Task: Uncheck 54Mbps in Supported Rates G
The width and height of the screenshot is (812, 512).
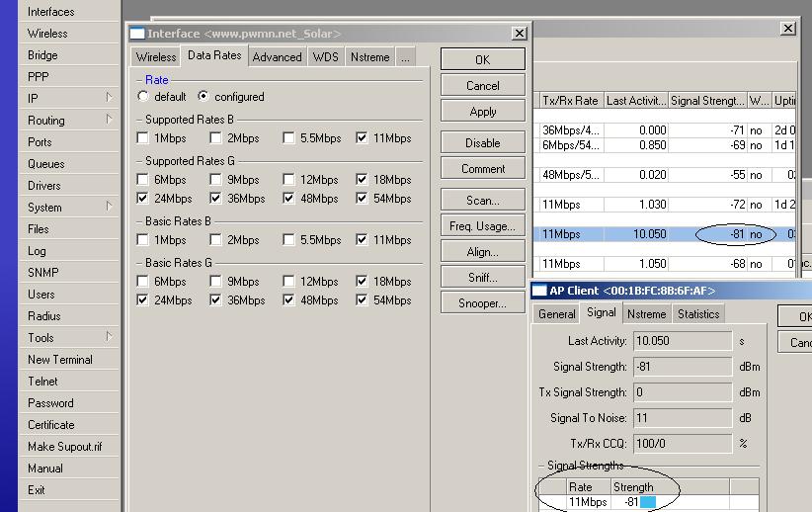Action: pyautogui.click(x=362, y=199)
